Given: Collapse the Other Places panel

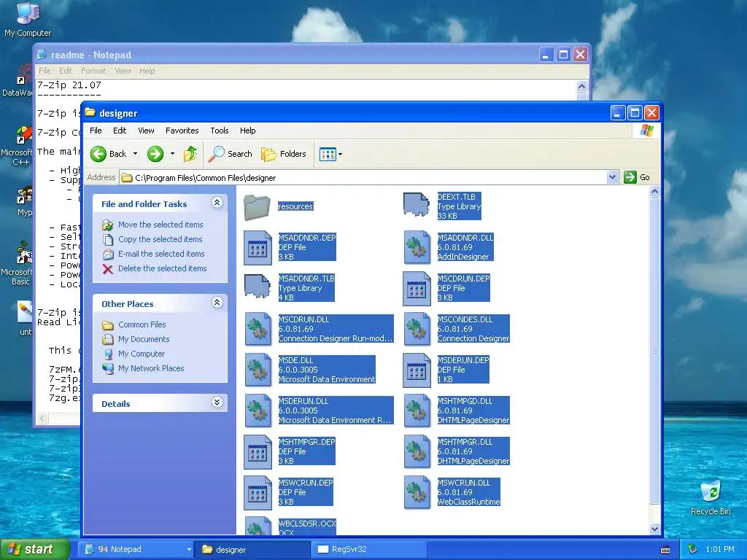Looking at the screenshot, I should point(217,303).
